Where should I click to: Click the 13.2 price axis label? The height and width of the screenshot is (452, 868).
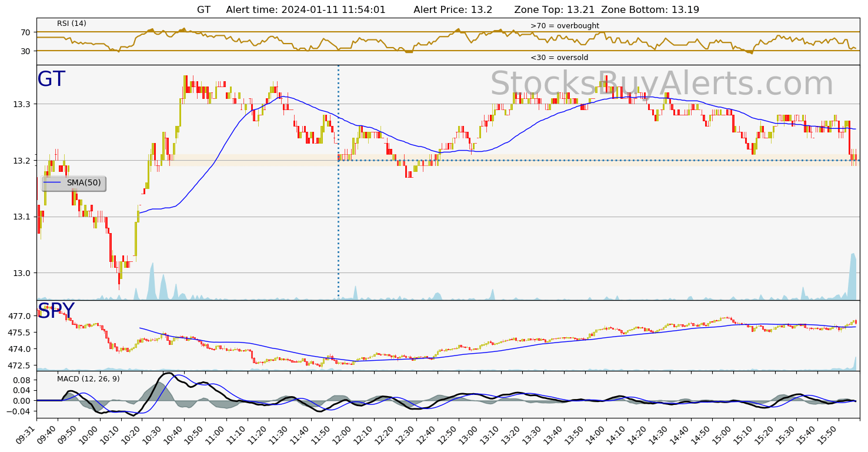22,161
